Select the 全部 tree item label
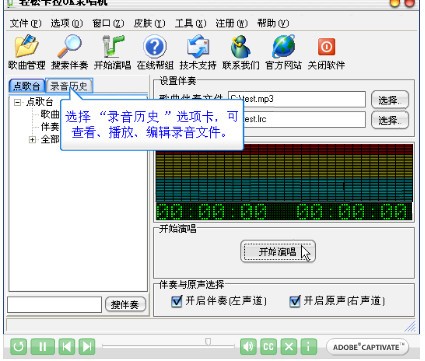 coord(50,139)
